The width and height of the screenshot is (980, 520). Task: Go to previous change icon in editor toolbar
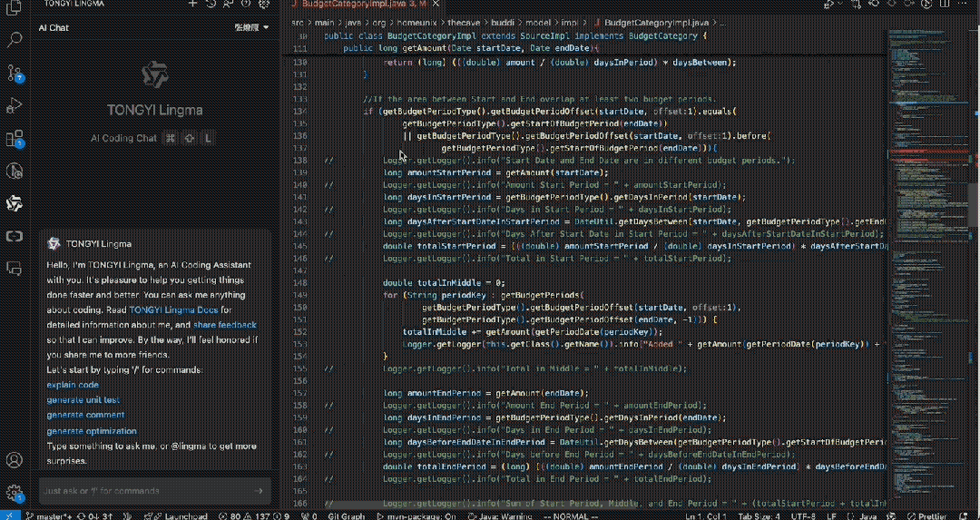coord(875,4)
